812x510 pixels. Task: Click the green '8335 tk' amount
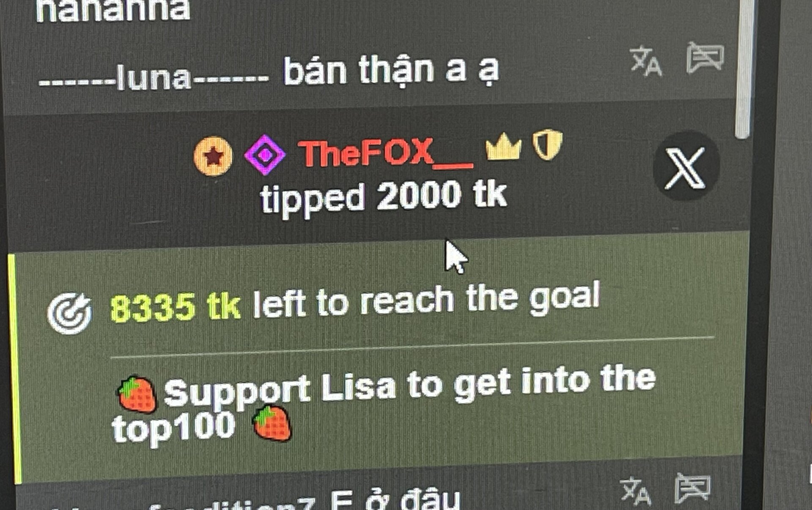point(176,307)
